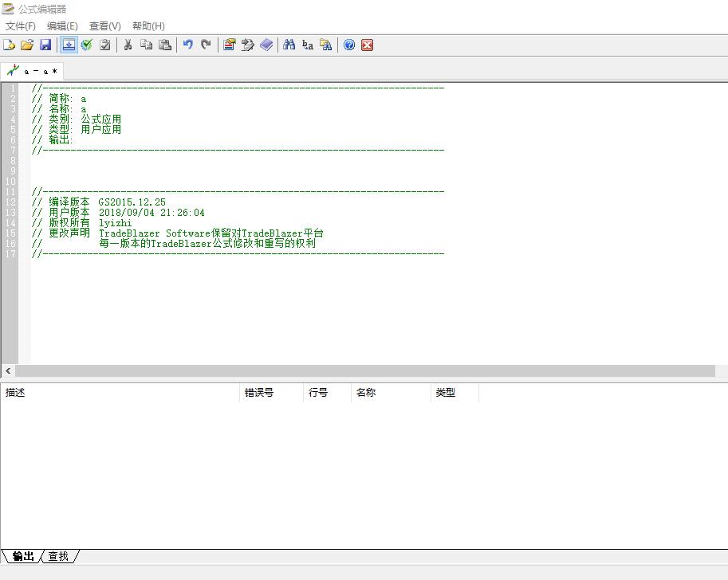Click the hand-and-document settings toolbar icon

(247, 45)
